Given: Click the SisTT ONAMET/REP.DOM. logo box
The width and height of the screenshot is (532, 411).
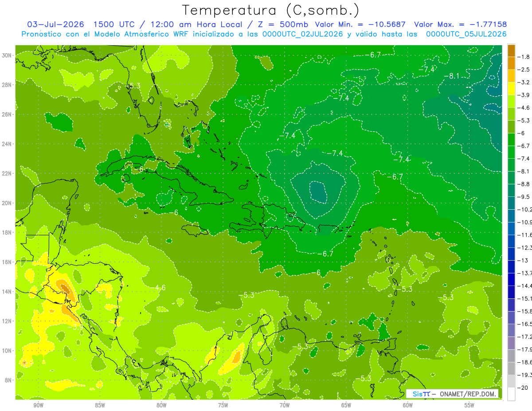Looking at the screenshot, I should (x=452, y=394).
